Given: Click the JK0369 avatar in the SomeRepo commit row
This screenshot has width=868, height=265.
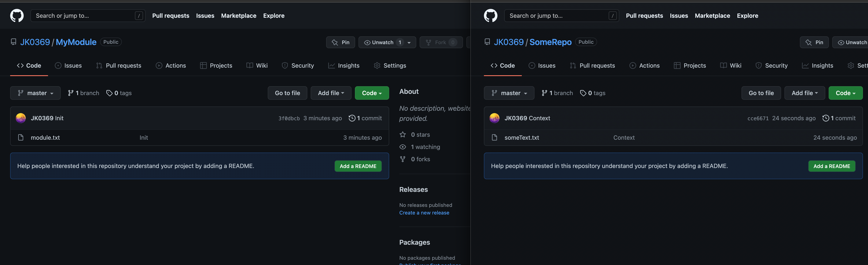Looking at the screenshot, I should 494,118.
